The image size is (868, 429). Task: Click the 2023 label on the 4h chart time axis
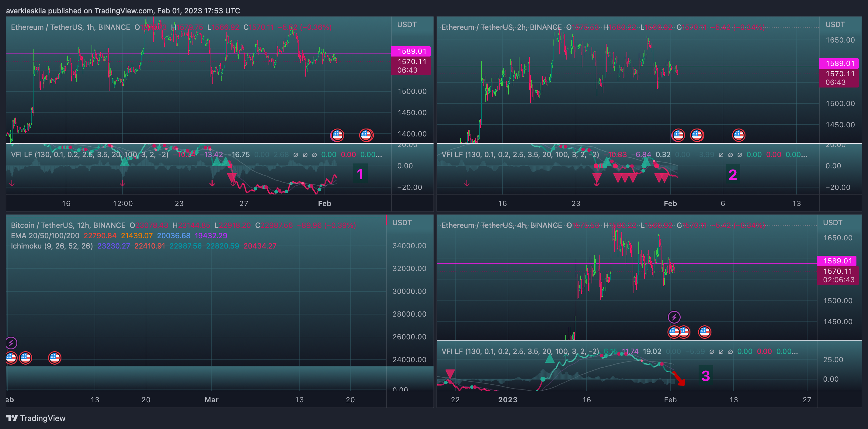point(508,400)
